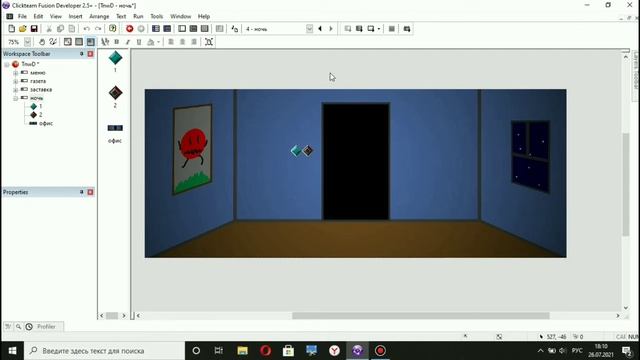Collapse the 'ночь' frame in tree

pos(16,98)
